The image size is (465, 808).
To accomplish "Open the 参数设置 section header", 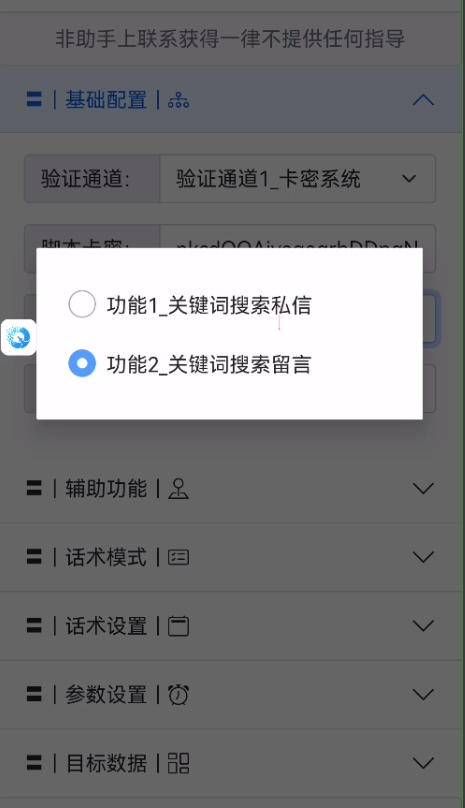I will [231, 694].
